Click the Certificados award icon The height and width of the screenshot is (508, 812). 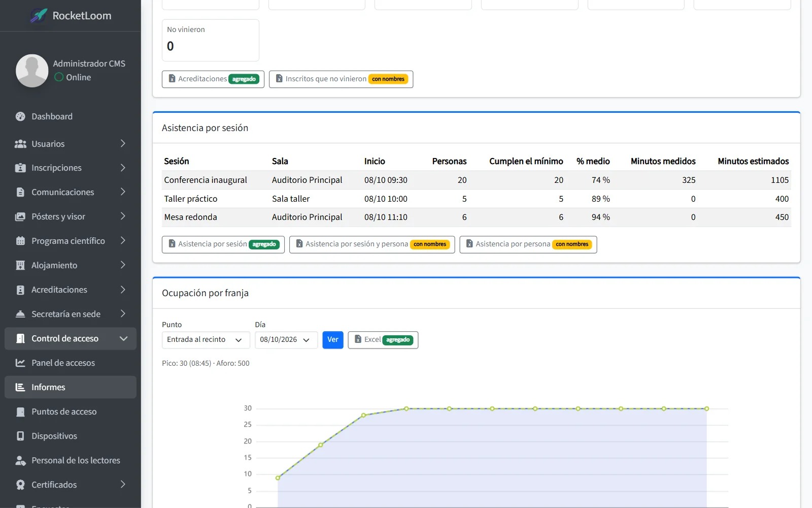(20, 485)
